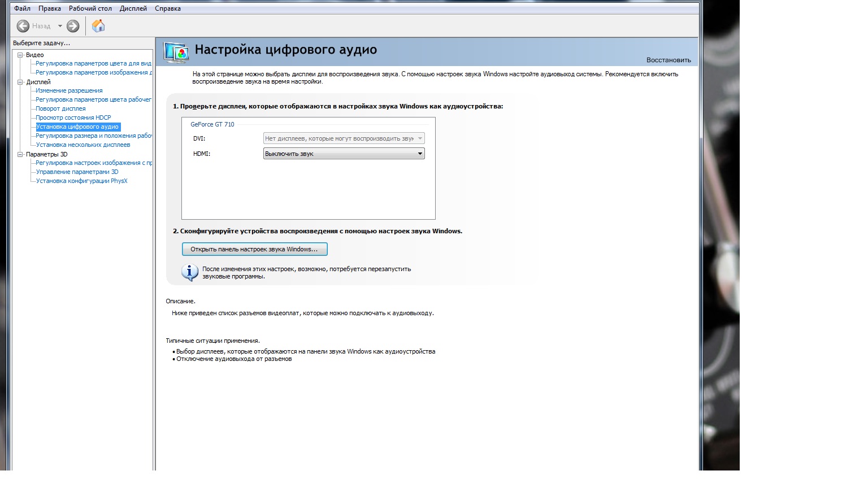Open the Дисплей menu
The width and height of the screenshot is (868, 488).
[133, 8]
